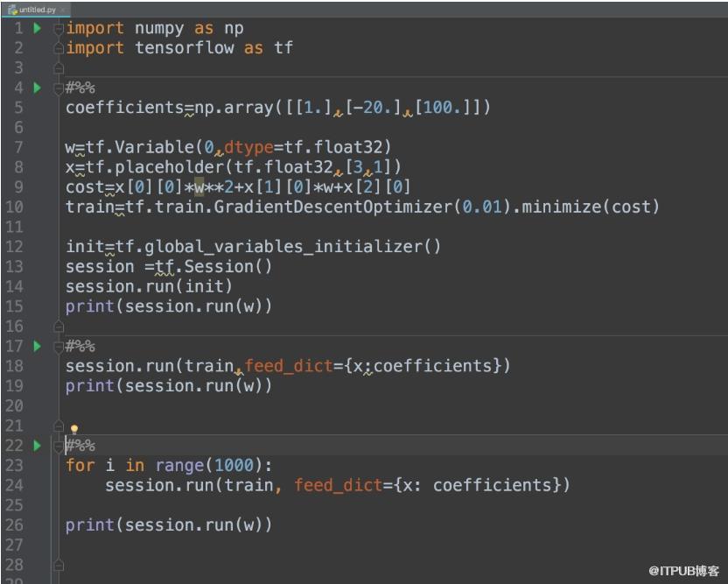
Task: Collapse the import block on line 1
Action: coord(59,29)
